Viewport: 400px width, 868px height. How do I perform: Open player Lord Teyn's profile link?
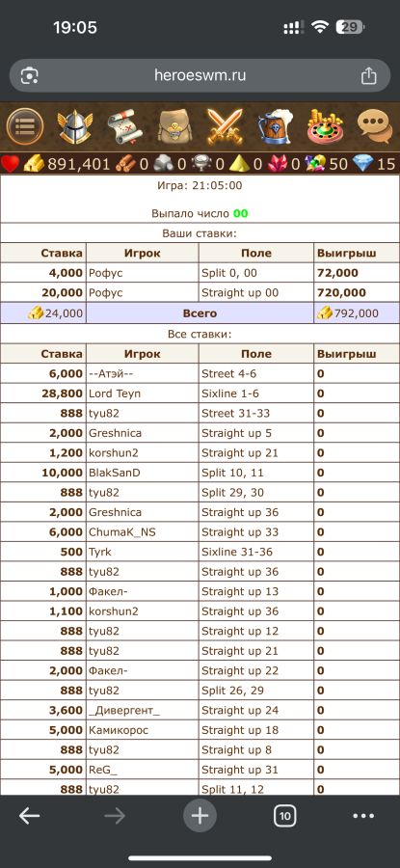[x=115, y=393]
